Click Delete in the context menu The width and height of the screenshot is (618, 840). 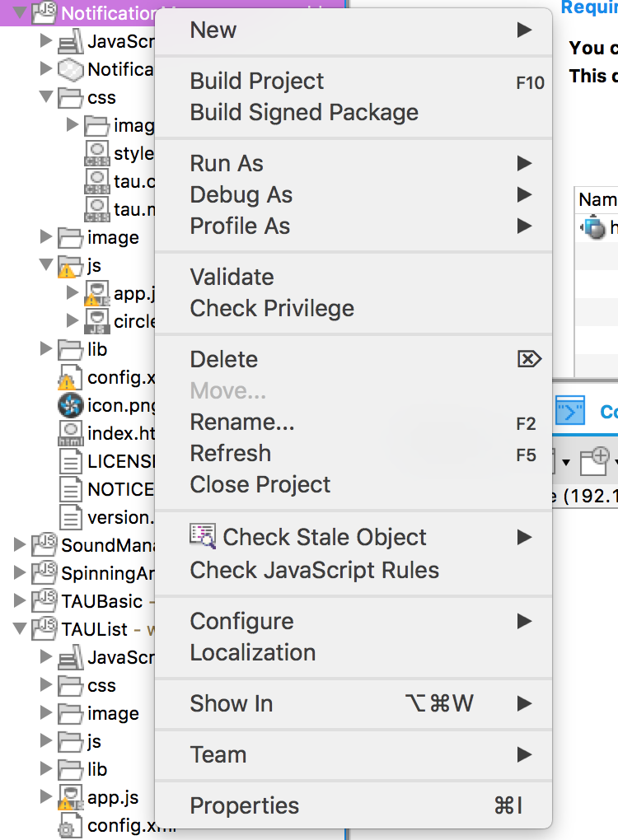[x=224, y=359]
